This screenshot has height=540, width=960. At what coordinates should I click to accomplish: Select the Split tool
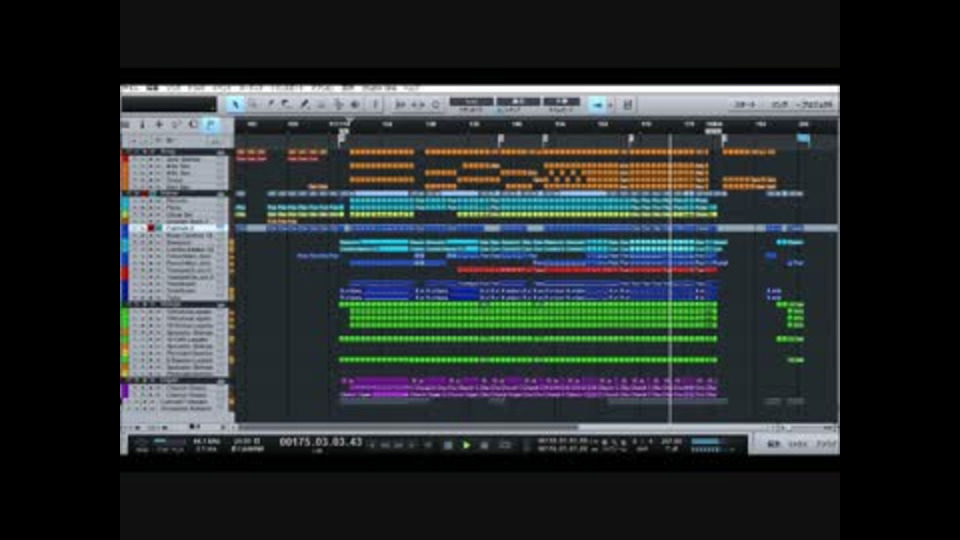(270, 105)
